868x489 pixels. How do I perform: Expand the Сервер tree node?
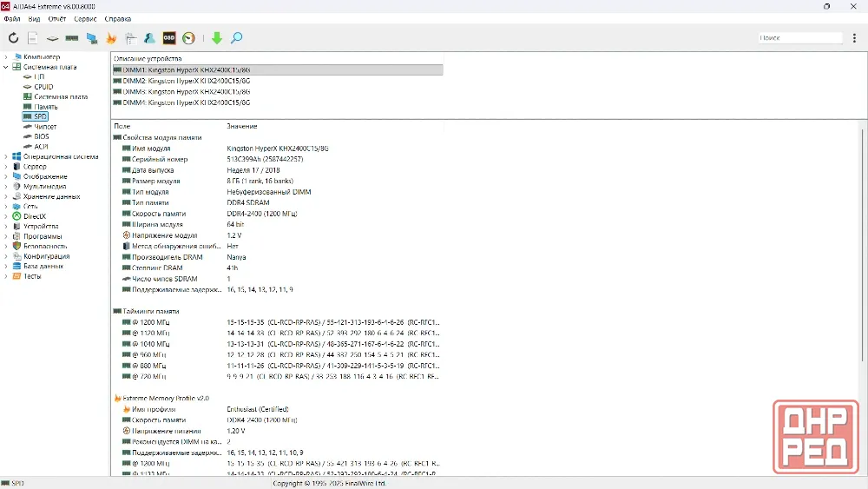coord(6,167)
